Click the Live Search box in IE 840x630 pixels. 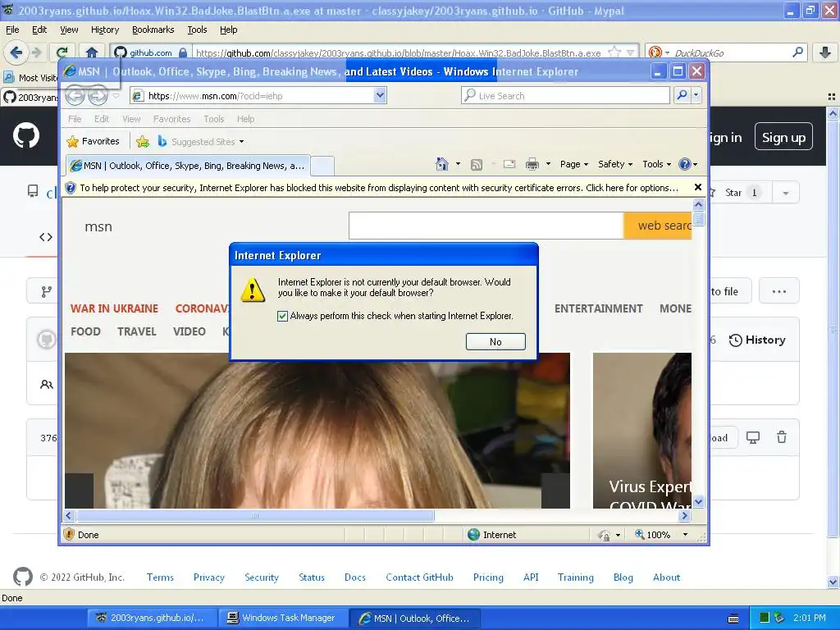click(565, 96)
